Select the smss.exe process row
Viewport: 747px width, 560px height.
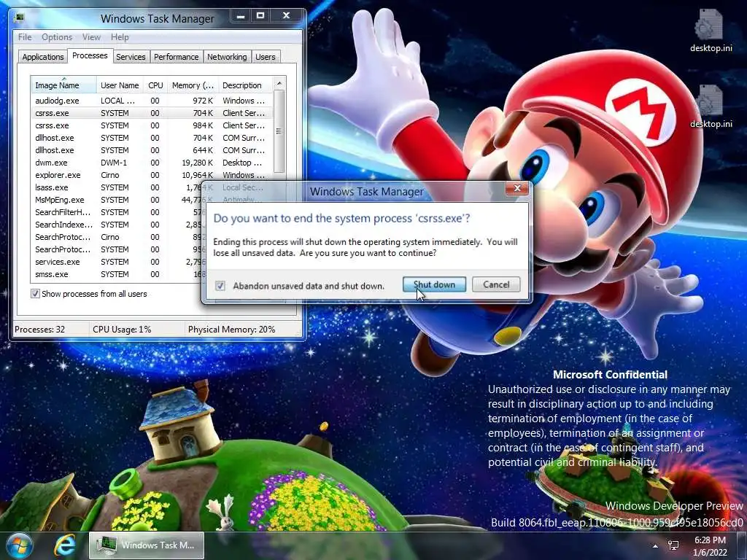pos(117,274)
